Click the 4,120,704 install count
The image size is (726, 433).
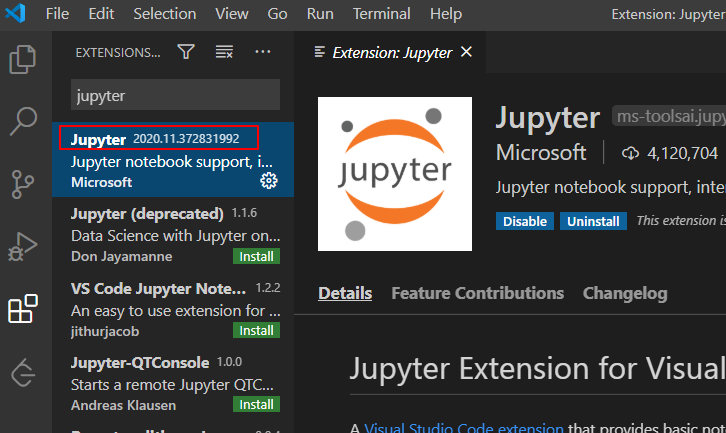(682, 153)
